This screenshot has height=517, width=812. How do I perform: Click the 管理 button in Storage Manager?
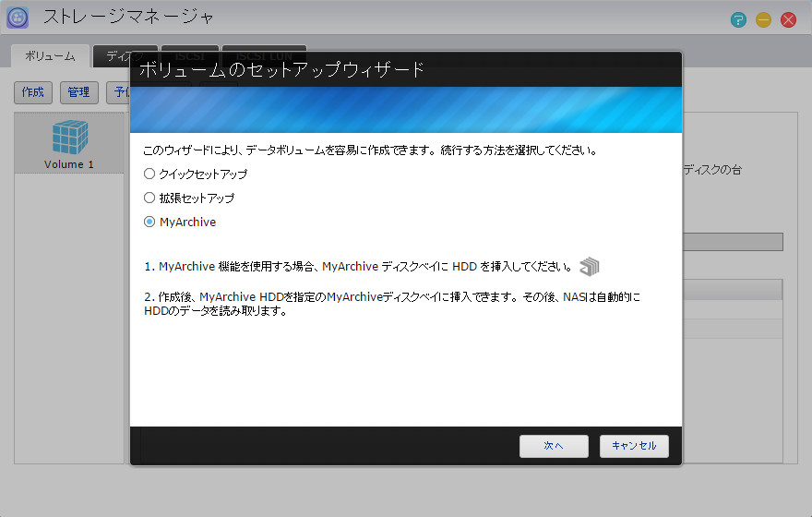tap(78, 92)
